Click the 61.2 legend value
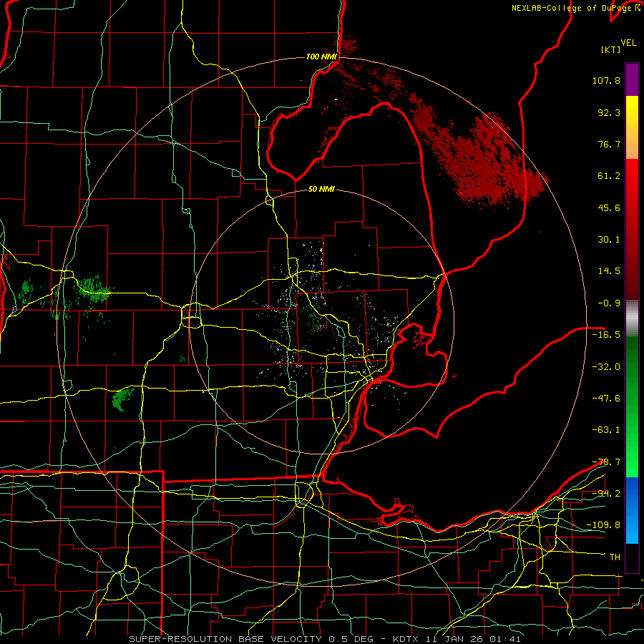 click(609, 176)
